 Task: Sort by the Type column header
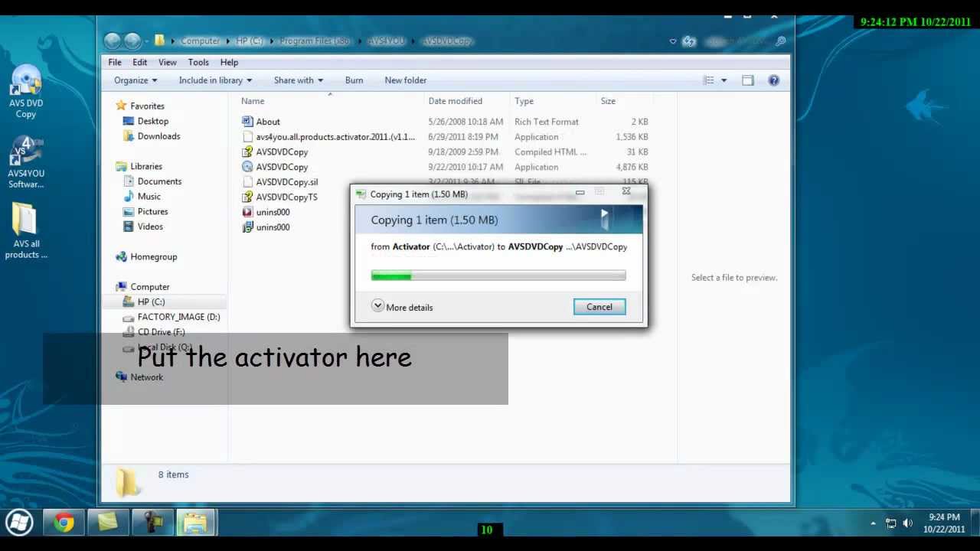click(524, 101)
